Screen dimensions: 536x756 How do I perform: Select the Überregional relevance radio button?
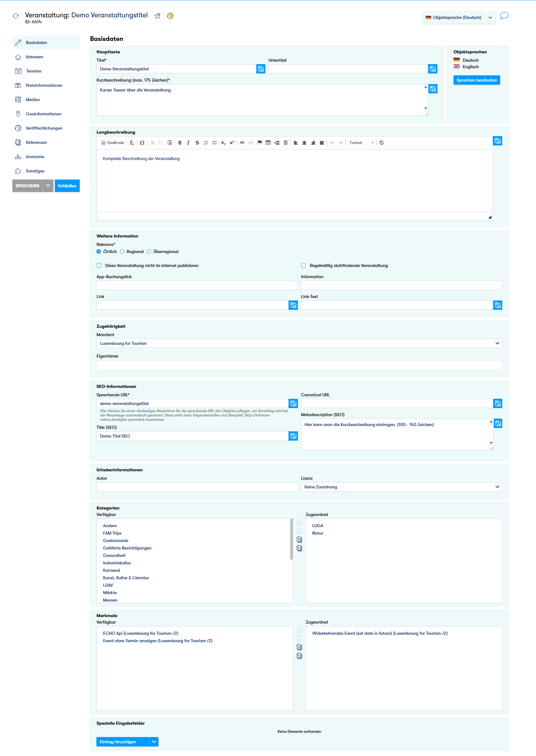click(149, 251)
